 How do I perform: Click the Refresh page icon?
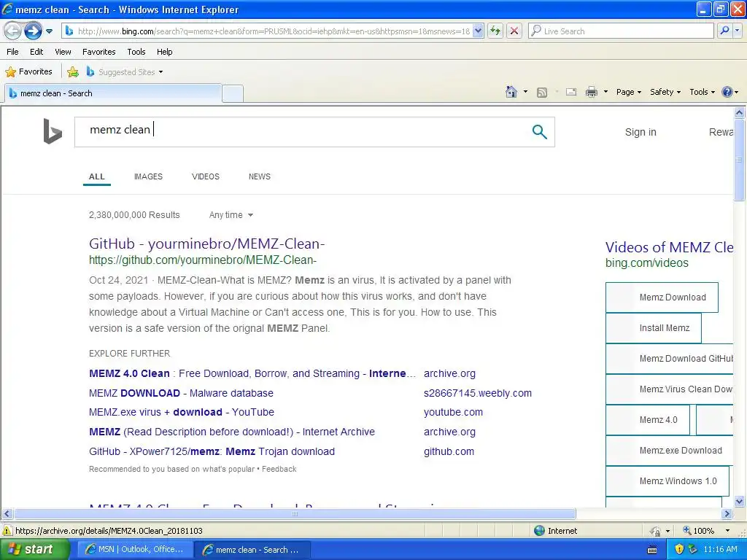[495, 31]
